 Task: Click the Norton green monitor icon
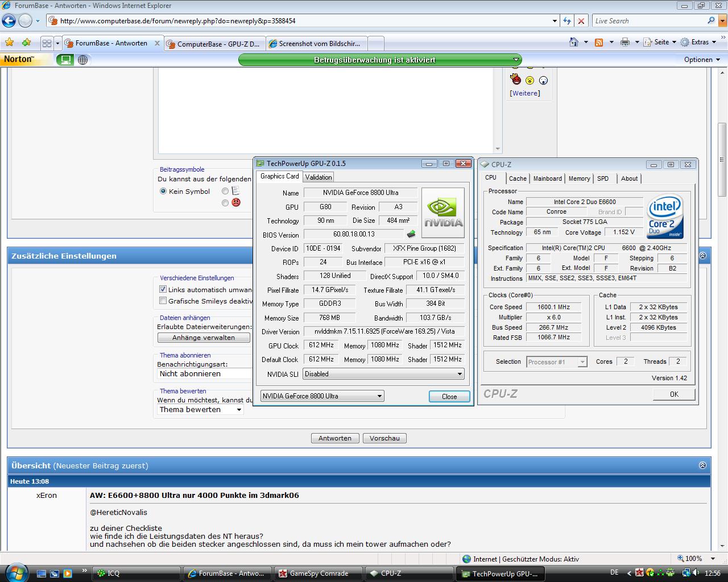(x=65, y=60)
